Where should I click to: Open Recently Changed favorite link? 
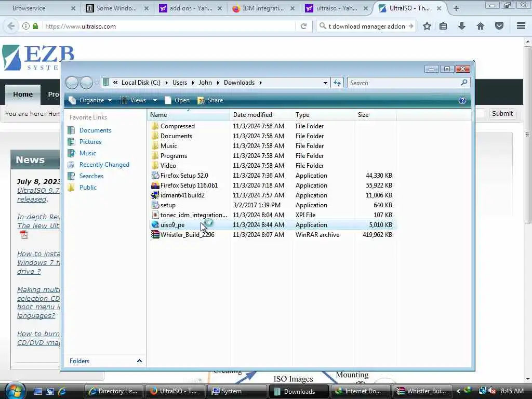click(104, 165)
